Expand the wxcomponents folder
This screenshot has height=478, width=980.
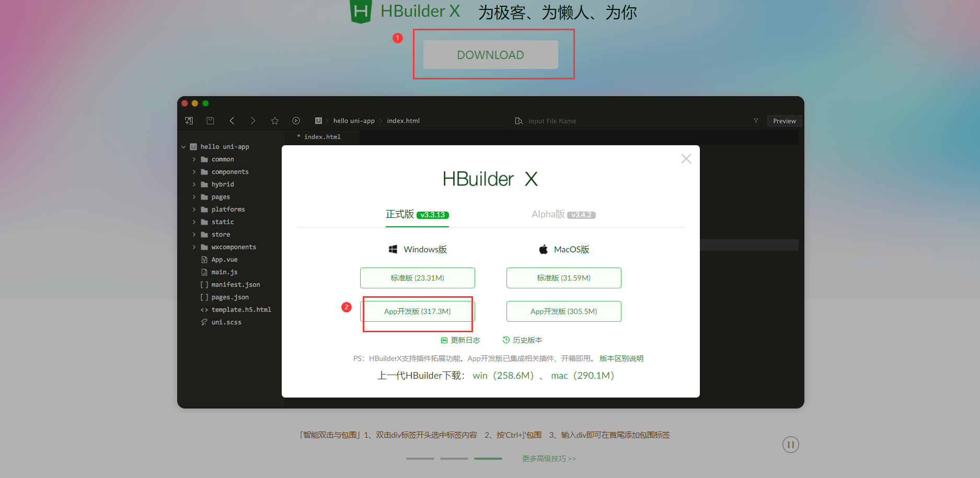[194, 247]
